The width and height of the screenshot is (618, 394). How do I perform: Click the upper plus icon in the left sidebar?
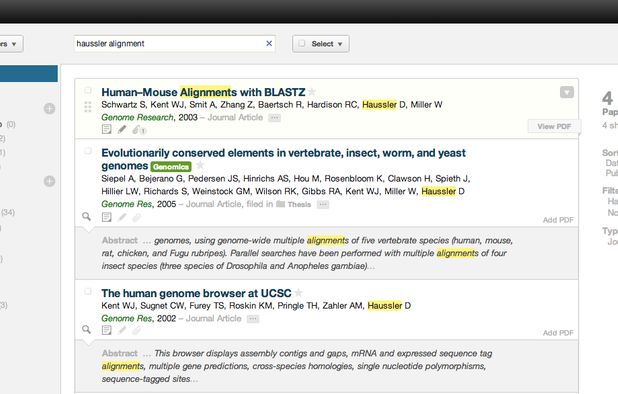point(49,108)
